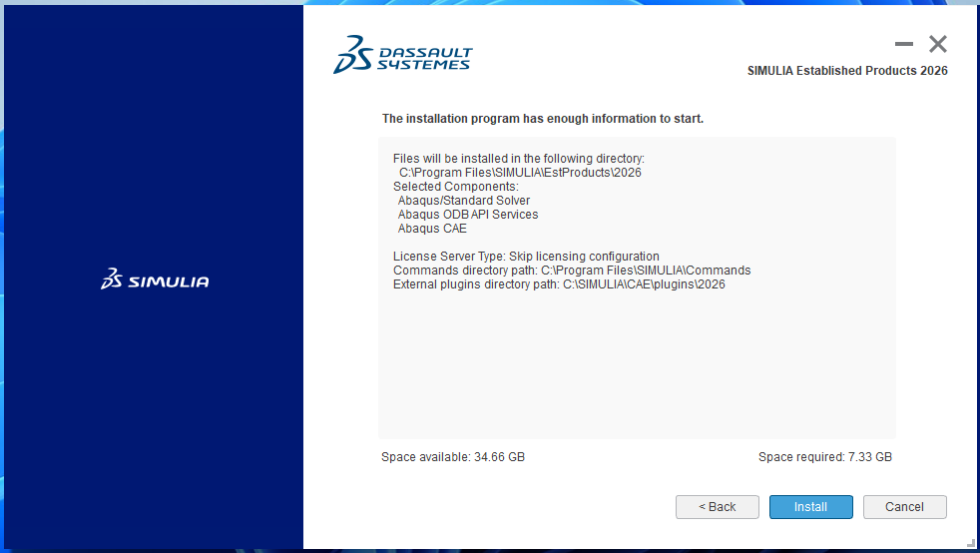Image resolution: width=980 pixels, height=553 pixels.
Task: Click the Space available: 34.66 GB text
Action: click(x=453, y=457)
